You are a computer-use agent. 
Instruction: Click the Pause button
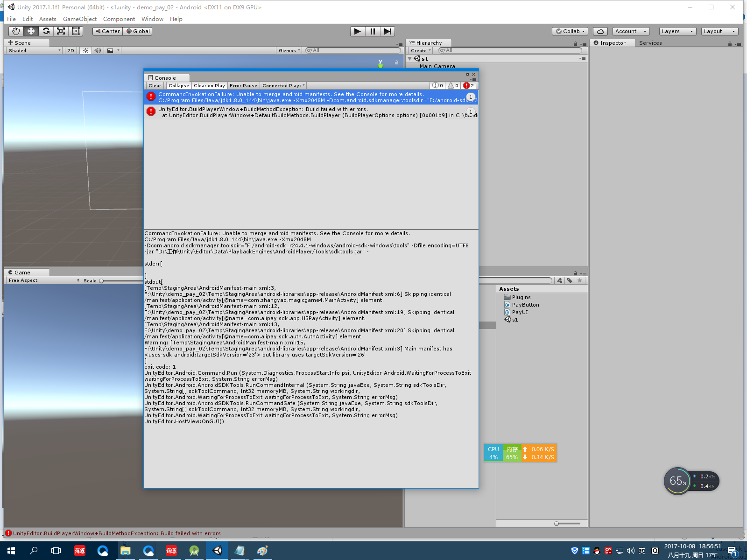373,31
